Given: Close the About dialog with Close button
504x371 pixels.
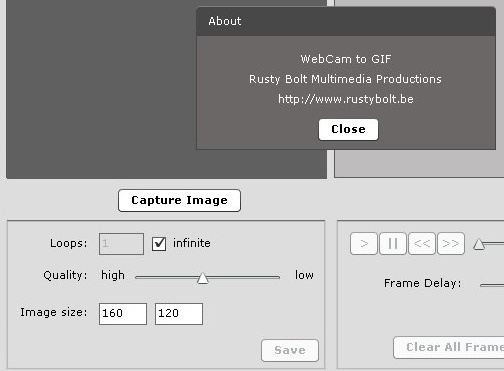Looking at the screenshot, I should (x=348, y=129).
